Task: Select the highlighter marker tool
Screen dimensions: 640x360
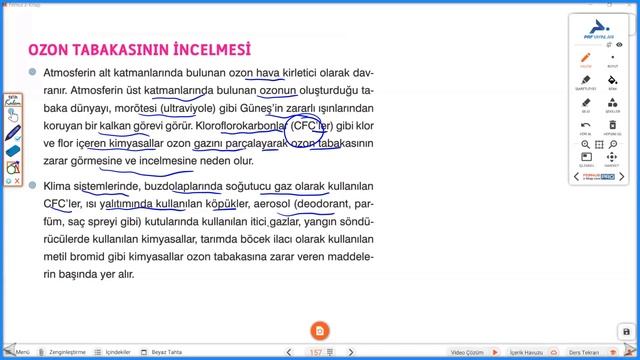Action: pos(586,82)
